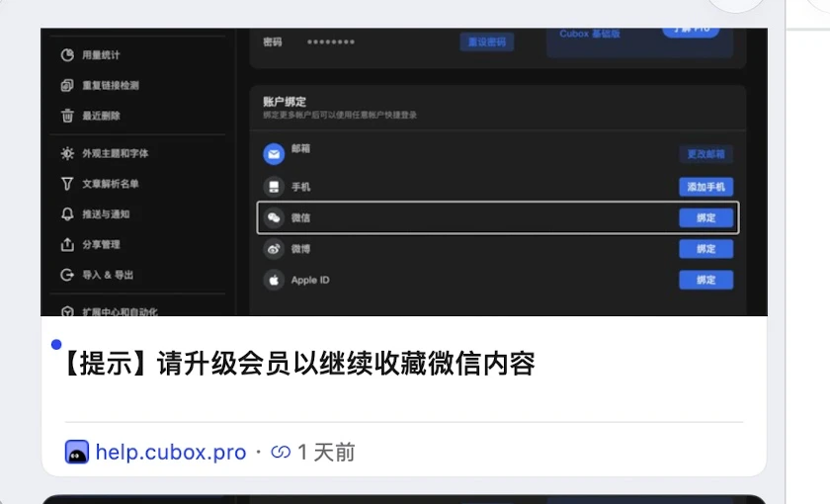830x504 pixels.
Task: Click the Apple logo icon
Action: (x=274, y=280)
